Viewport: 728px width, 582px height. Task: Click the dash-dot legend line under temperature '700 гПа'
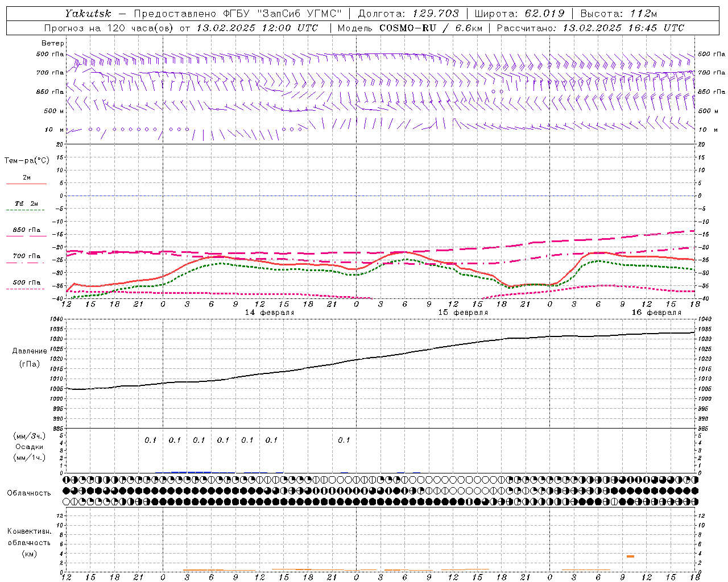click(x=25, y=263)
